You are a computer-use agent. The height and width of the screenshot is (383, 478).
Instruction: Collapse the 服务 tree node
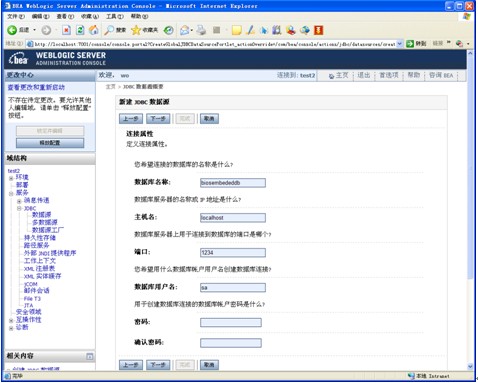click(x=11, y=193)
